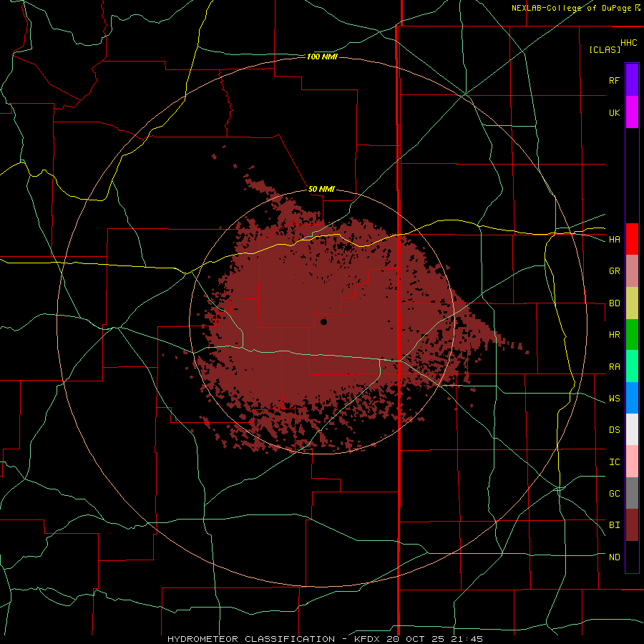The image size is (644, 644).
Task: Click the HA red legend swatch
Action: 632,239
